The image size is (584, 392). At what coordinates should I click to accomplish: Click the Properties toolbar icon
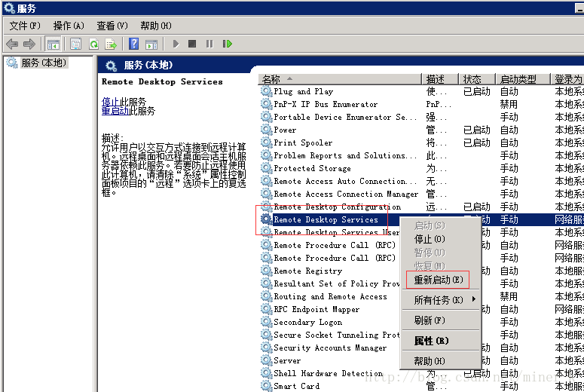tap(76, 44)
